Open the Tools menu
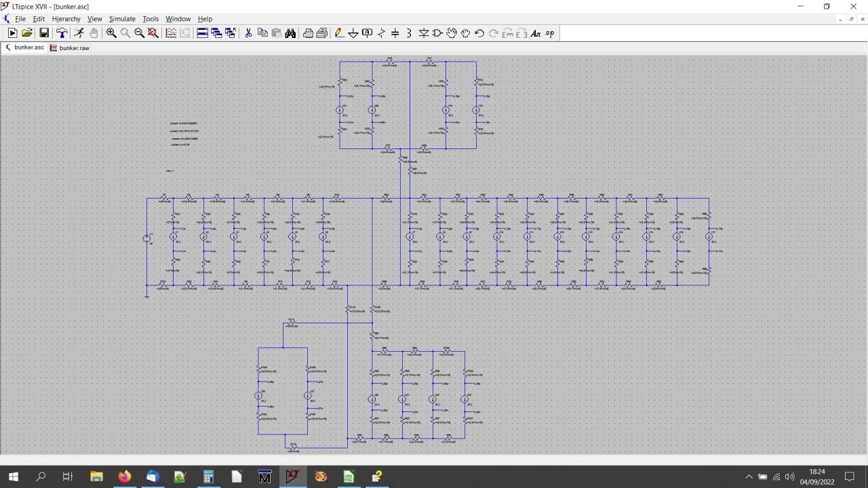 pyautogui.click(x=150, y=19)
